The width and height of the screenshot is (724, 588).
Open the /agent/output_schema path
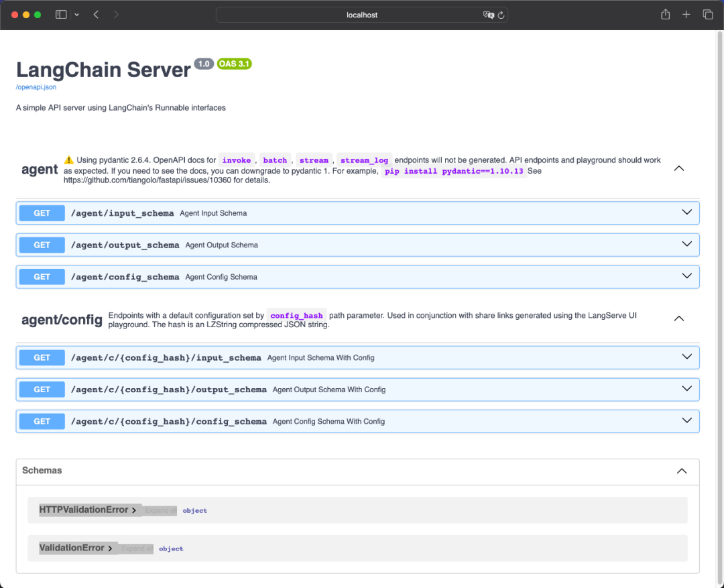(x=125, y=245)
